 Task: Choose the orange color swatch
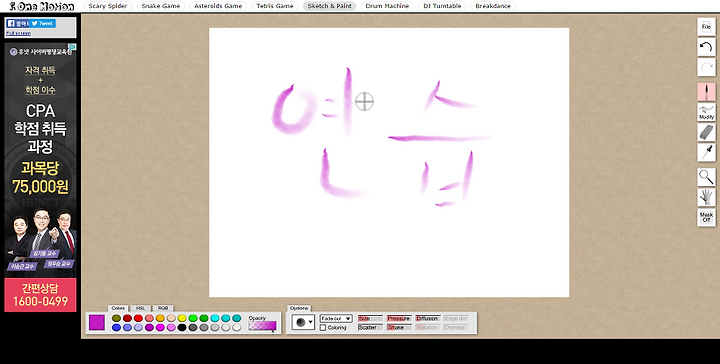(x=160, y=318)
